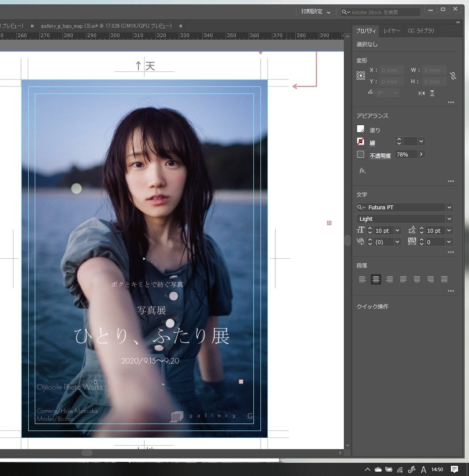Click the 不透明度 opacity label link
This screenshot has width=469, height=476.
point(380,156)
